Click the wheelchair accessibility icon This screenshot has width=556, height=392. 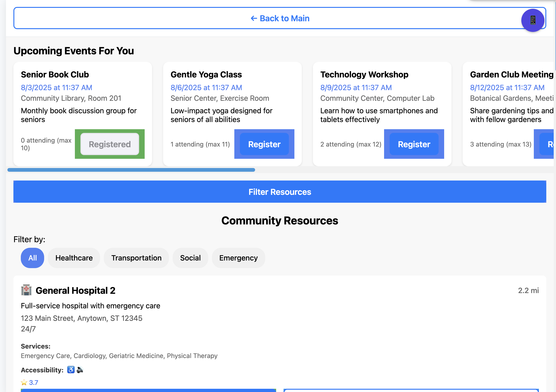click(x=71, y=370)
